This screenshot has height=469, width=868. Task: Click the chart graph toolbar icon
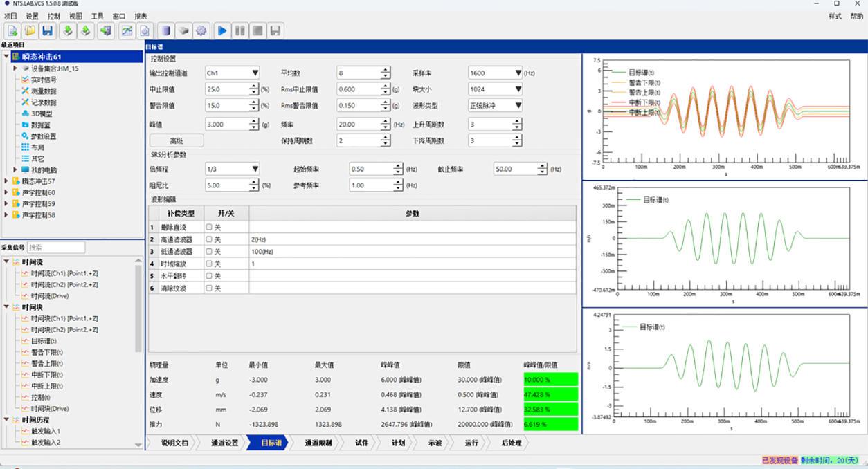pyautogui.click(x=127, y=30)
